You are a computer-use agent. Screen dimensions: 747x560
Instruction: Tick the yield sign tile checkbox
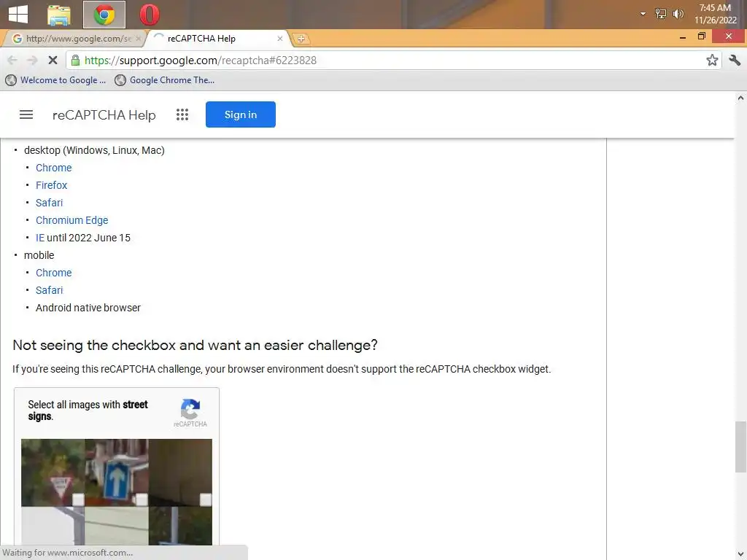pyautogui.click(x=78, y=499)
